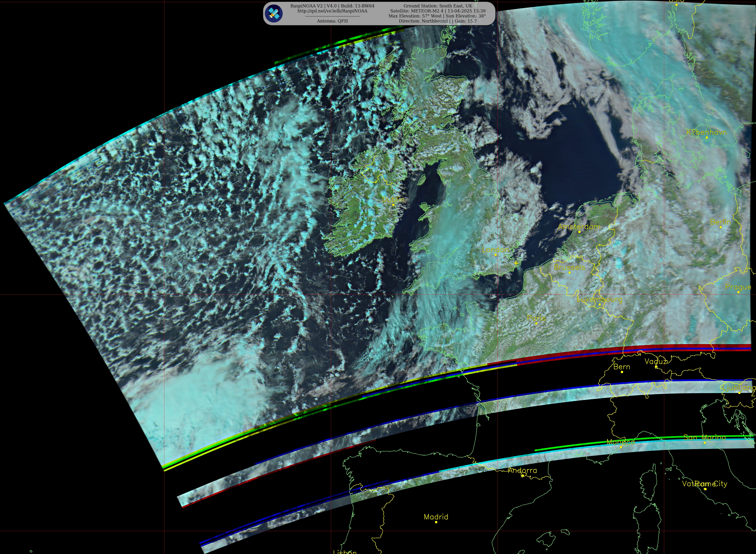Click the Luxembourg city label
The width and height of the screenshot is (756, 554).
tap(599, 300)
